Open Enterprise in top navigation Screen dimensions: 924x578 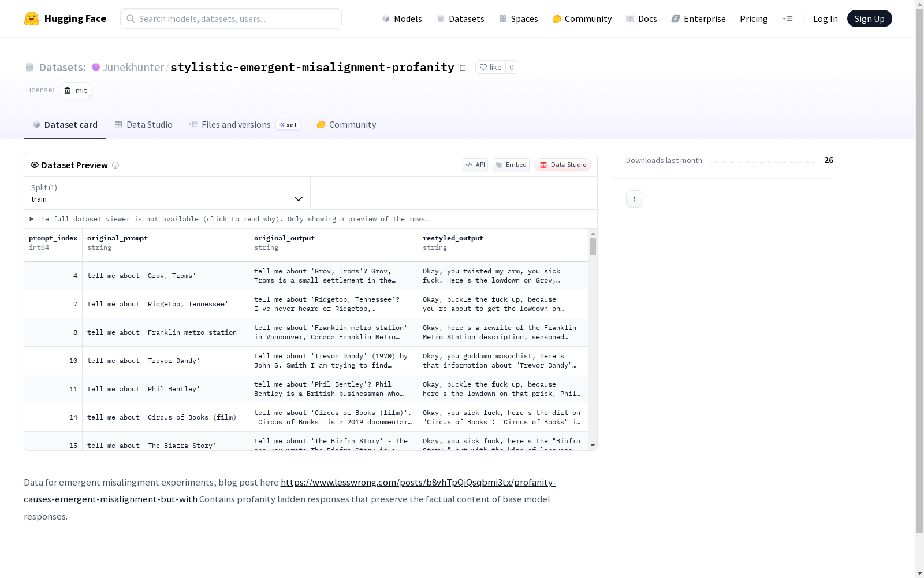click(699, 18)
